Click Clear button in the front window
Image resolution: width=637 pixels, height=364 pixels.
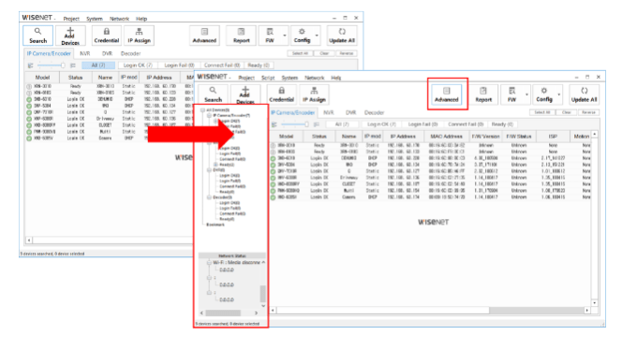[567, 112]
